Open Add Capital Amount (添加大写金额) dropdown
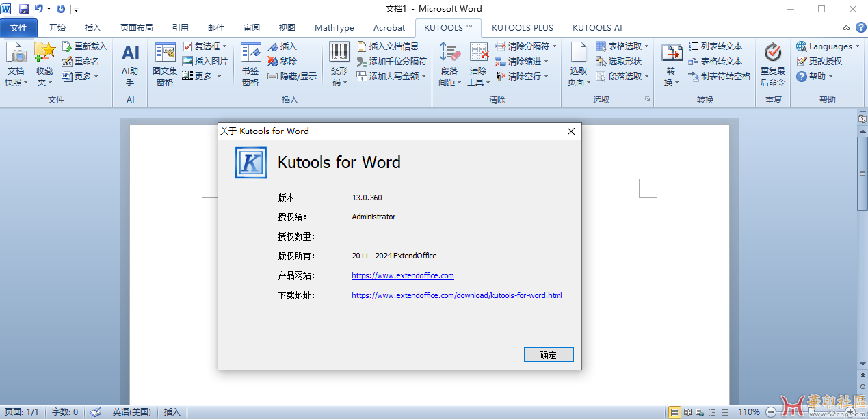 point(391,77)
